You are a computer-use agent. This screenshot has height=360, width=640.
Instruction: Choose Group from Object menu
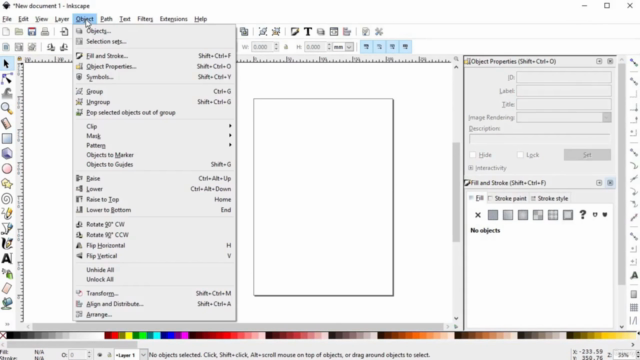tap(154, 91)
